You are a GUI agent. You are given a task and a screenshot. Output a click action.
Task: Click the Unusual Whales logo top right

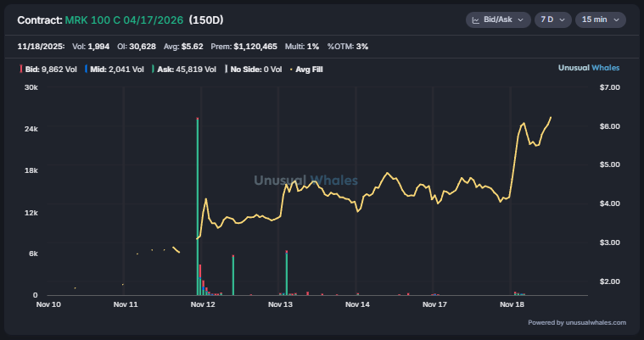tap(592, 68)
